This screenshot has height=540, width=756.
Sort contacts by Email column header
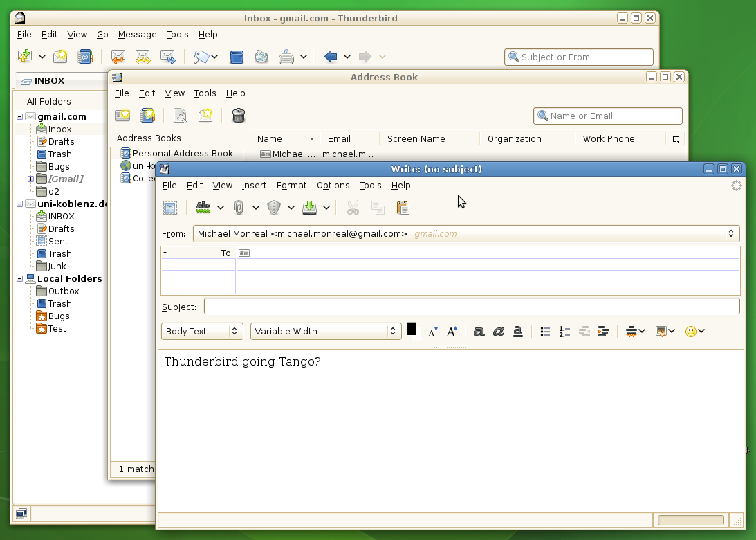click(x=339, y=139)
